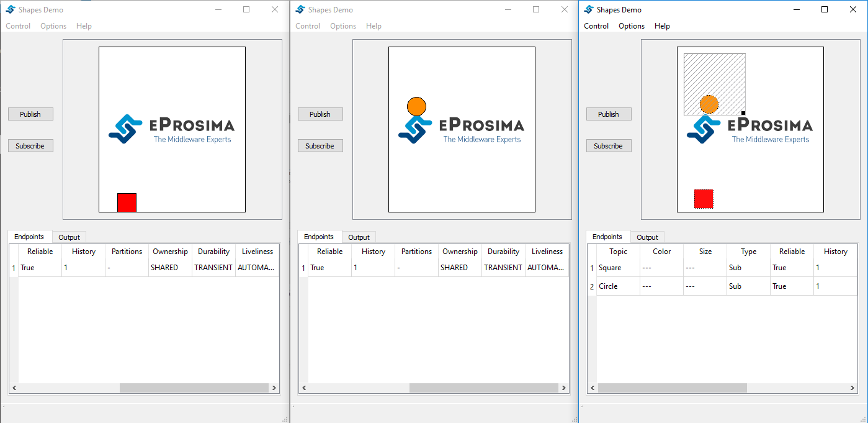Click horizontal scrollbar thumb in middle window table
Viewport: 868px width, 423px height.
click(x=484, y=388)
